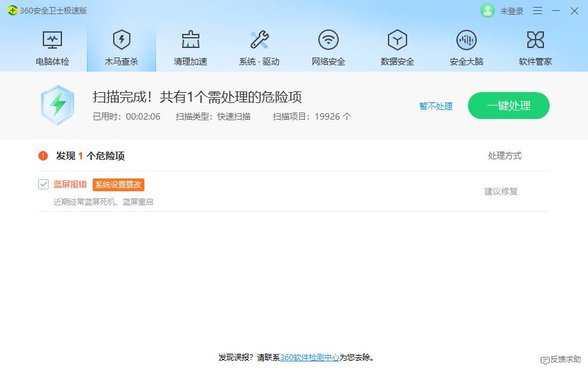Click the user avatar icon
The width and height of the screenshot is (588, 371).
tap(486, 11)
